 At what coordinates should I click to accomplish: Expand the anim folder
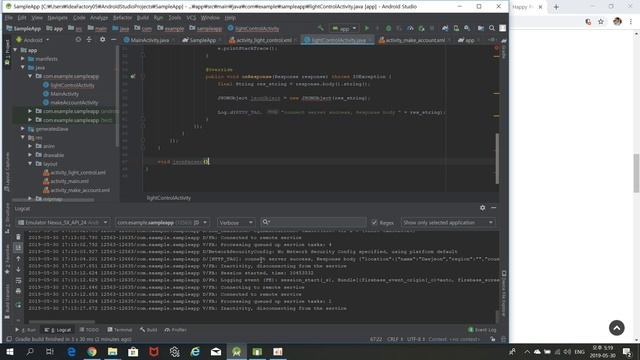tap(30, 146)
